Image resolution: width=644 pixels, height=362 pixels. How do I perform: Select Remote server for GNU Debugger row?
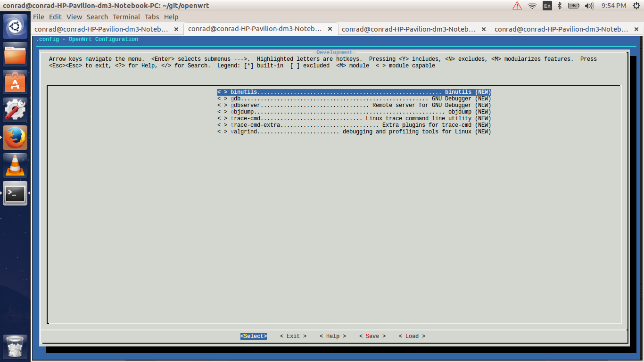[x=354, y=106]
